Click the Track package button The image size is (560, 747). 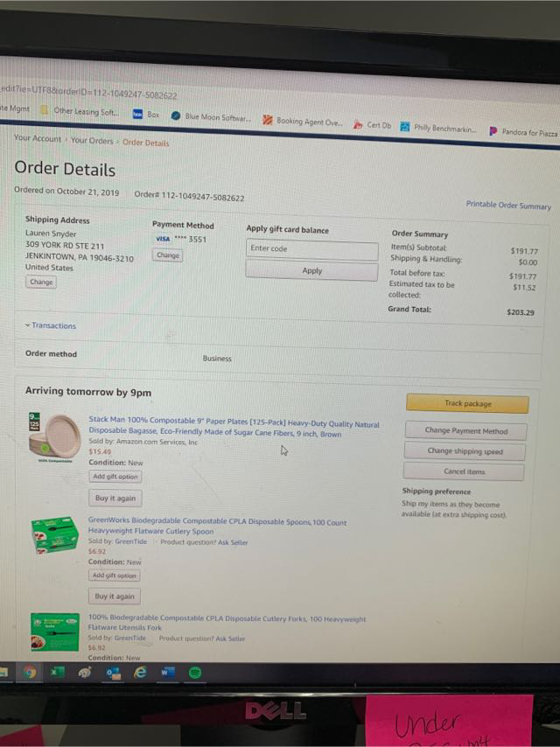[x=467, y=403]
